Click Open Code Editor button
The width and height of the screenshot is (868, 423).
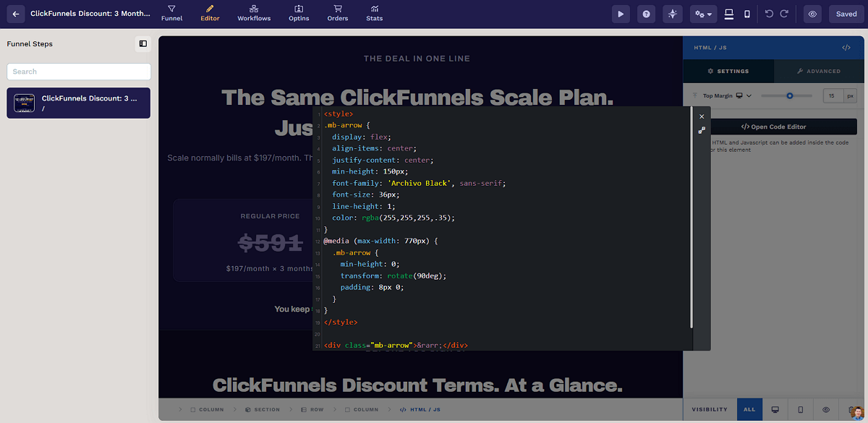coord(774,127)
